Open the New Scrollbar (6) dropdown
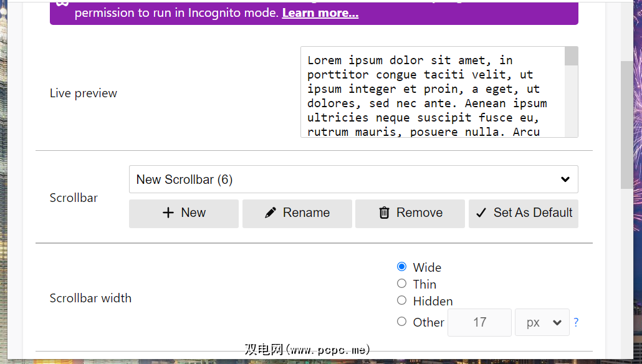 pos(353,180)
